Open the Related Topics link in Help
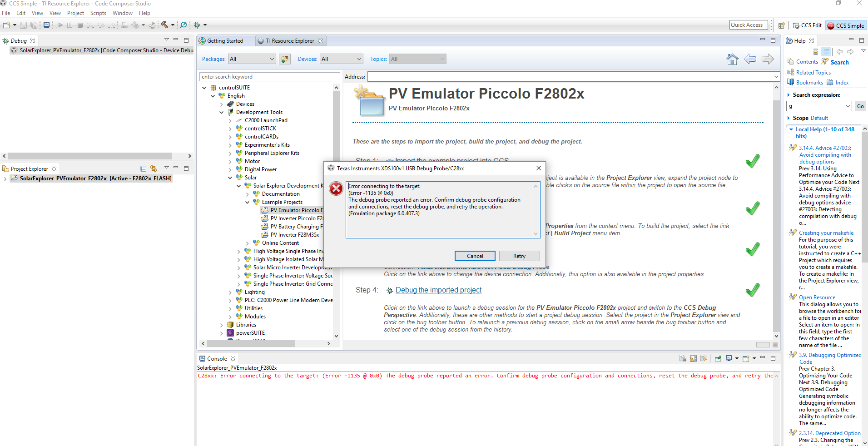Image resolution: width=868 pixels, height=446 pixels. (x=813, y=73)
